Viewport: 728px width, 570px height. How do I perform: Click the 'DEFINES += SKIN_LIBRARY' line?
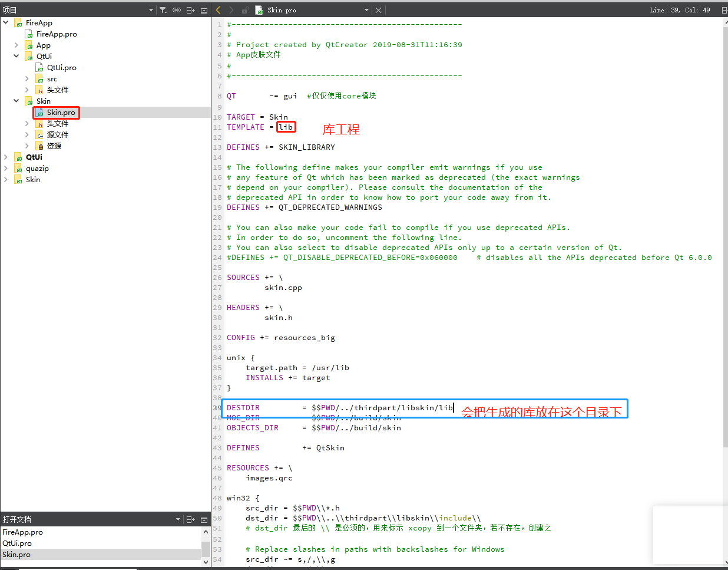[281, 147]
